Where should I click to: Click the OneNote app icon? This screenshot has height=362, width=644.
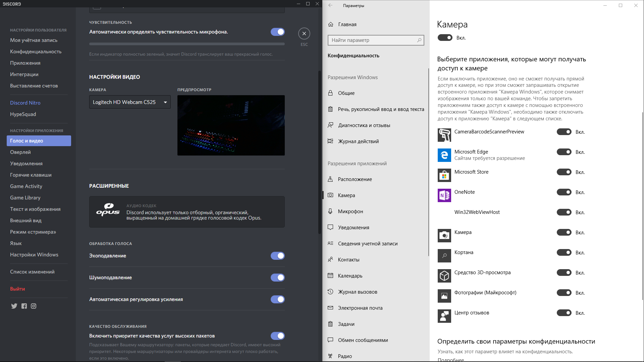pyautogui.click(x=444, y=195)
